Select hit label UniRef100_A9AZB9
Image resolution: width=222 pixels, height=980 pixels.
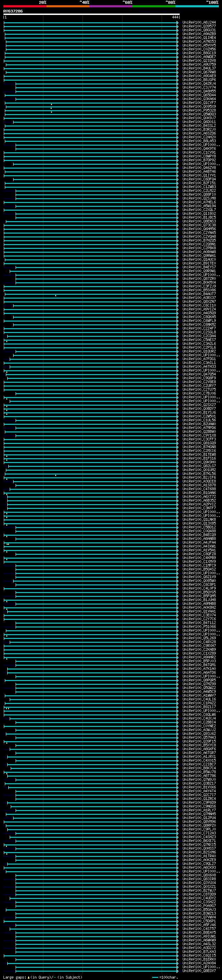199,34
